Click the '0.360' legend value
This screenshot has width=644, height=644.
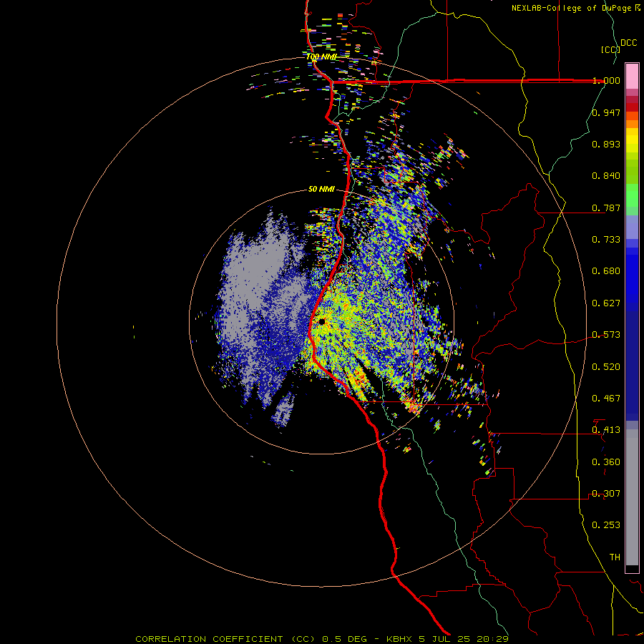point(606,462)
